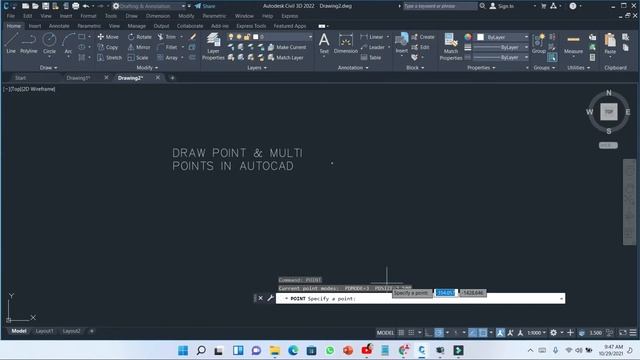
Task: Toggle ortho mode in status bar
Action: (429, 333)
